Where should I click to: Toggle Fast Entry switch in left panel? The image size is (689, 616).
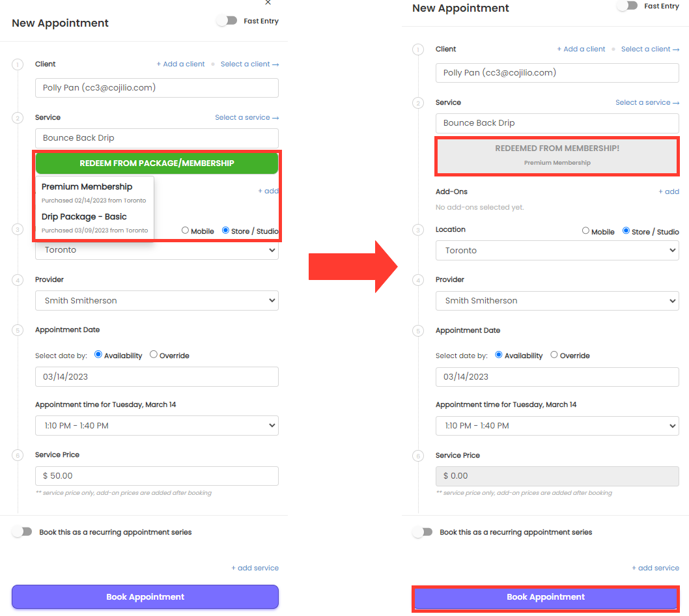pyautogui.click(x=227, y=21)
